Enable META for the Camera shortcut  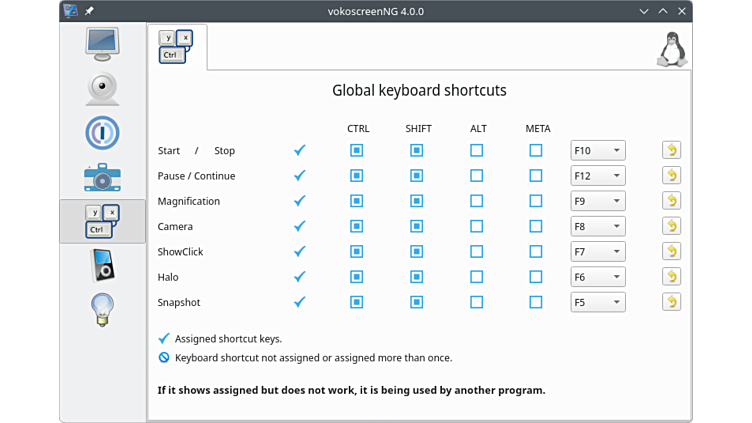click(x=536, y=226)
